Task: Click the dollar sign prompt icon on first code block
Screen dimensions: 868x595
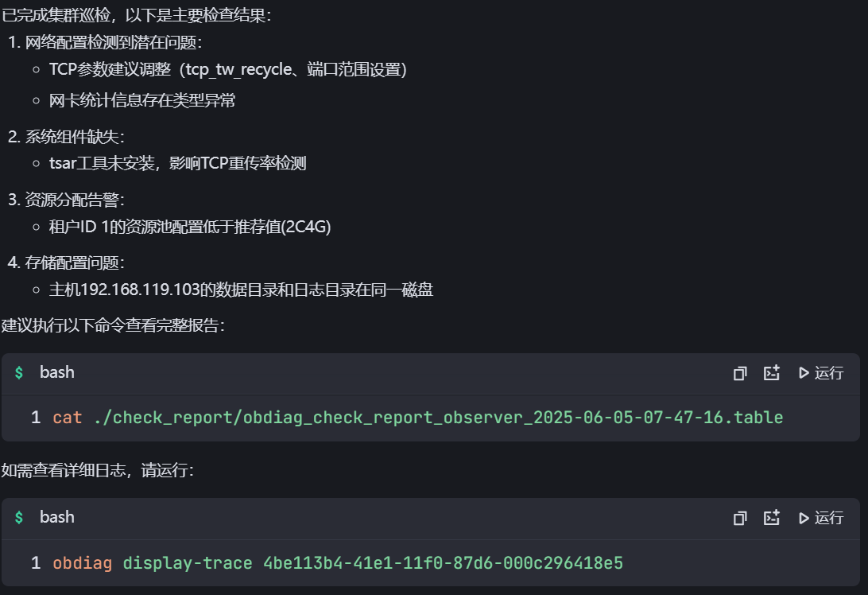Action: [19, 372]
